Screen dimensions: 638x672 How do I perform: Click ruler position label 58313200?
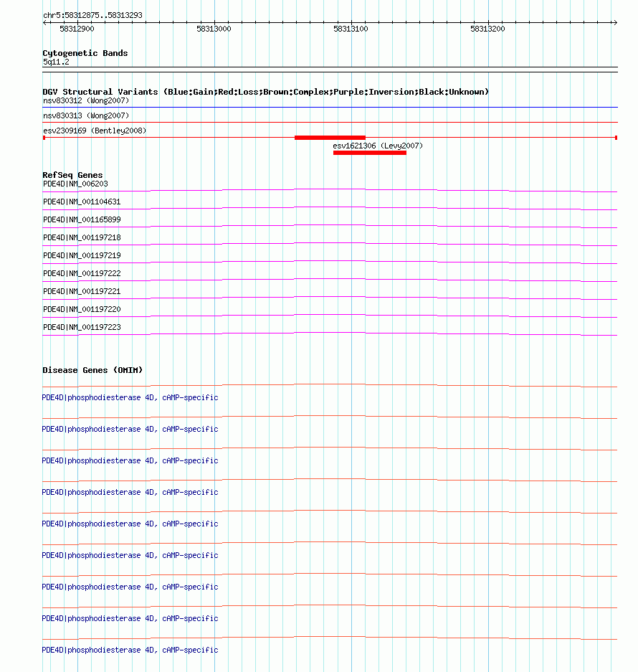coord(487,29)
